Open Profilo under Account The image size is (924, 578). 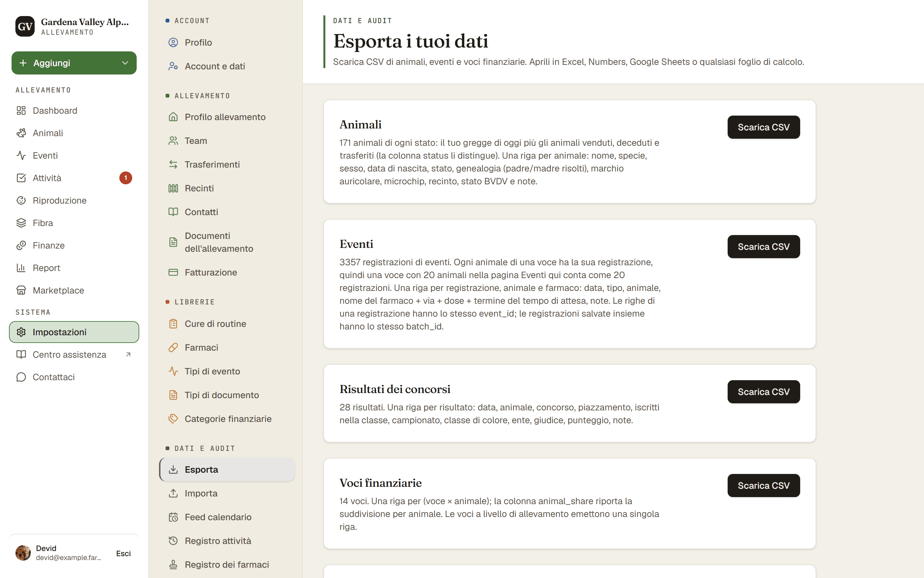[227, 42]
